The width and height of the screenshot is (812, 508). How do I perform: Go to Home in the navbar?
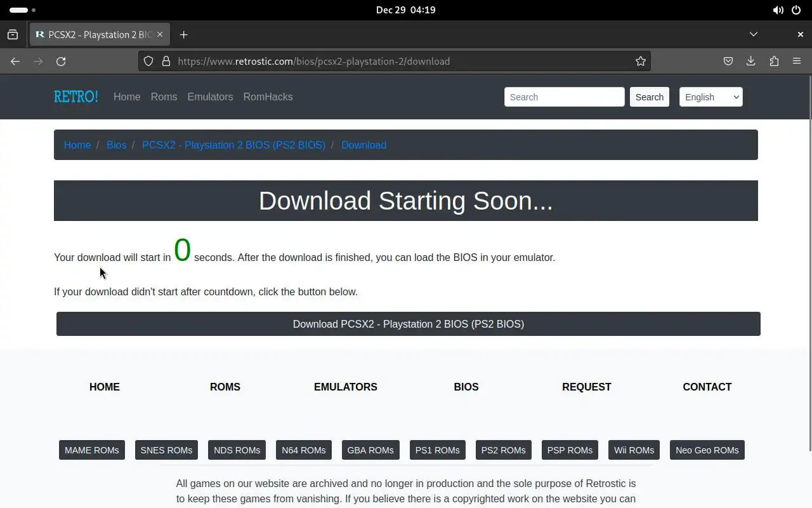point(127,97)
